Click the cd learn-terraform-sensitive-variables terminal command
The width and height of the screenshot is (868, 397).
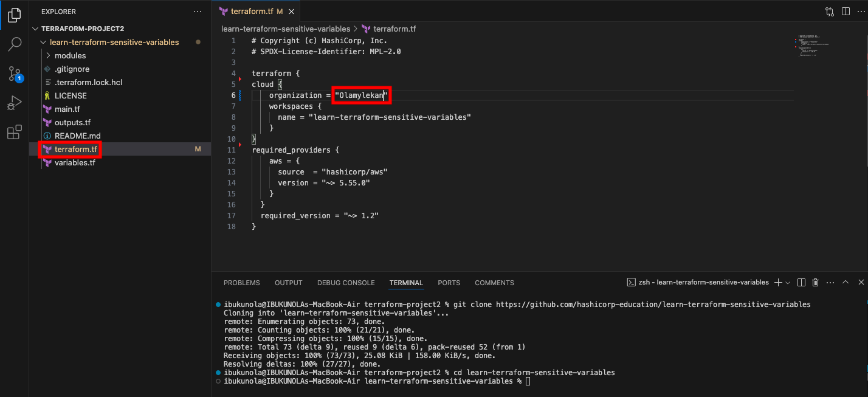[x=534, y=372]
